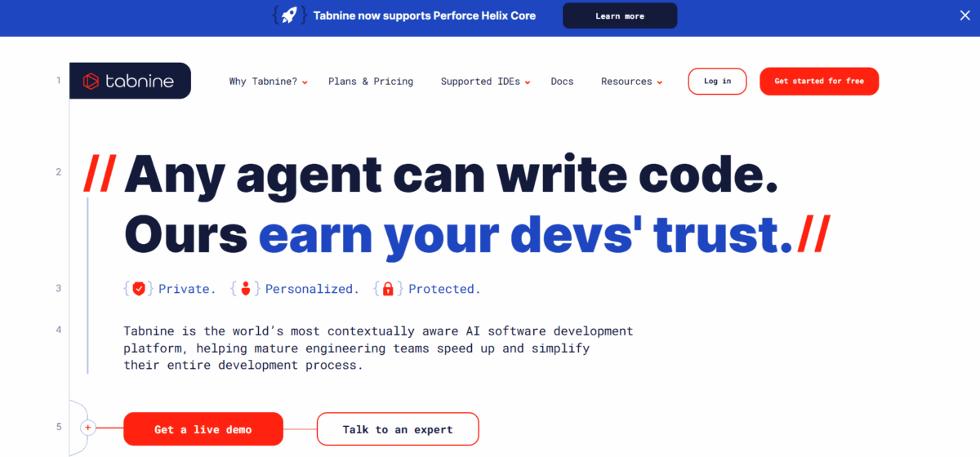The image size is (980, 457).
Task: Click the paragraph starting 'Tabnine is the world's'
Action: [378, 348]
